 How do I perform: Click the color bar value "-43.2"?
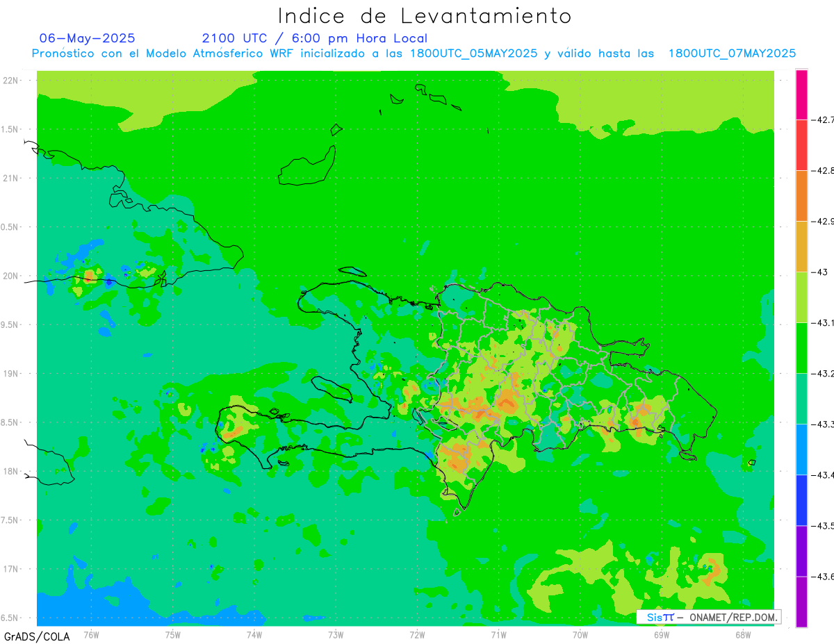point(823,374)
